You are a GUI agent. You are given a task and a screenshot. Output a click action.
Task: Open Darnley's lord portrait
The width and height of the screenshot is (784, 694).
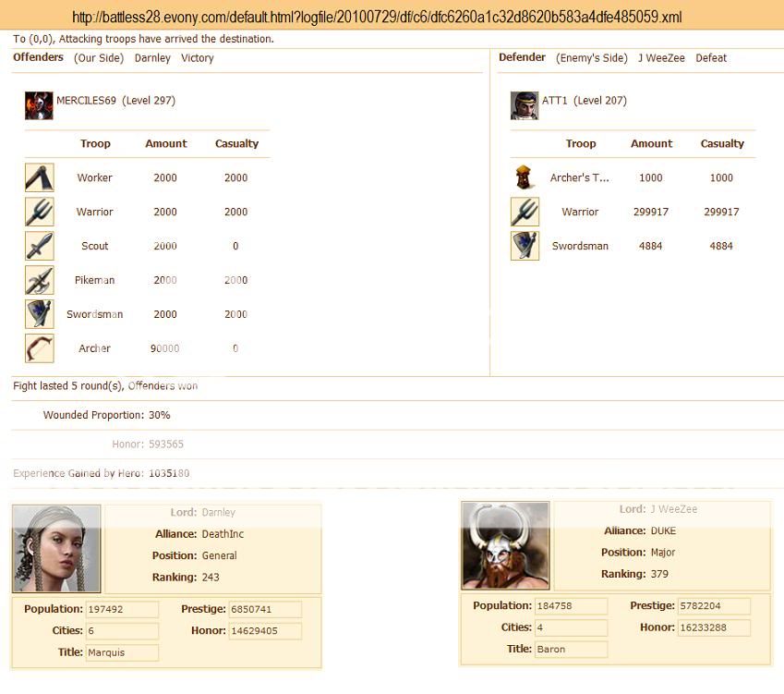point(56,548)
